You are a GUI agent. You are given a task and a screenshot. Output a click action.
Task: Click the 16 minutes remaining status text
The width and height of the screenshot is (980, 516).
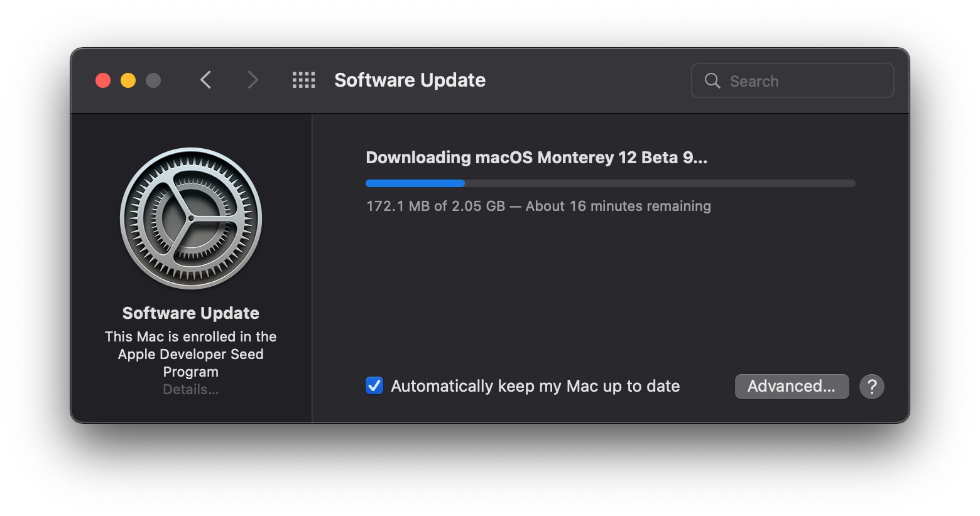[538, 206]
